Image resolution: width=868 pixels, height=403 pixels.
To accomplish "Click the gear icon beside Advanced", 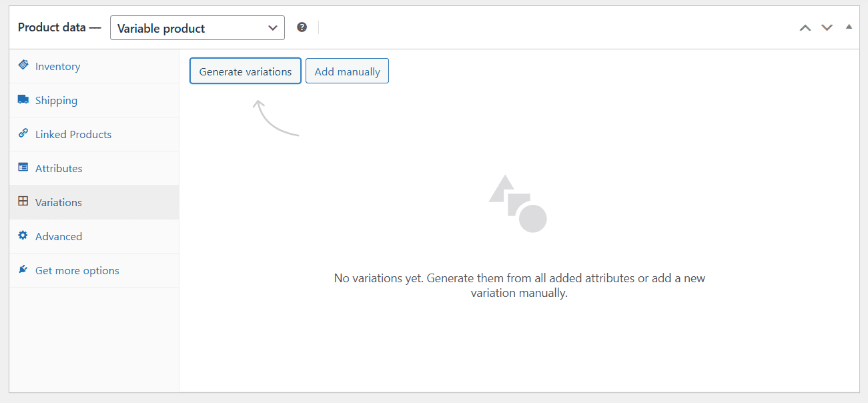I will pyautogui.click(x=23, y=236).
